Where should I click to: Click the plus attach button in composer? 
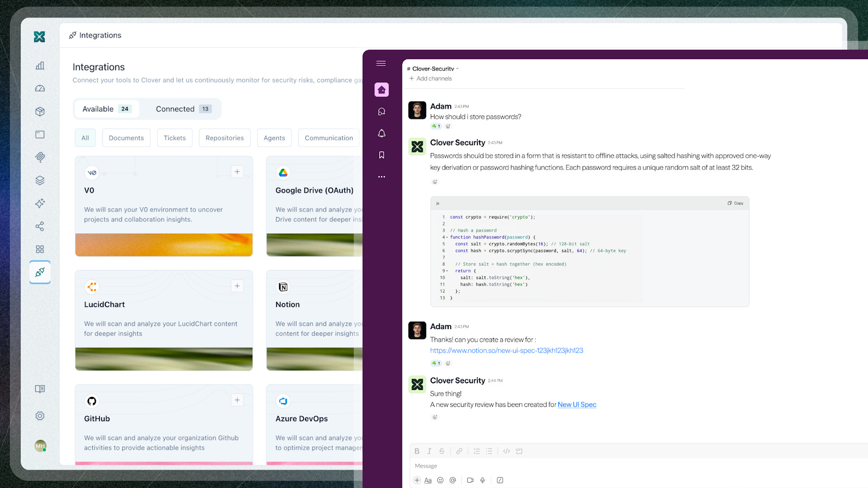coord(417,480)
